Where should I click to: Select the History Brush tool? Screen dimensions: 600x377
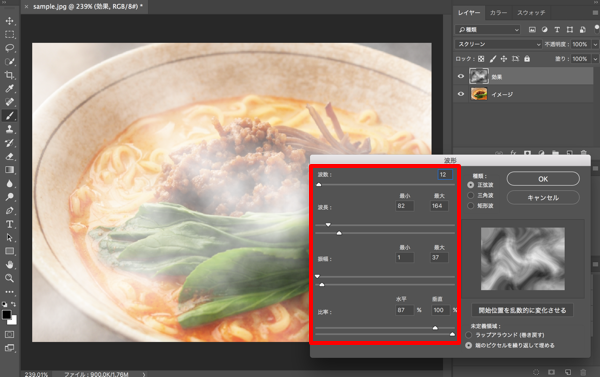pos(10,143)
